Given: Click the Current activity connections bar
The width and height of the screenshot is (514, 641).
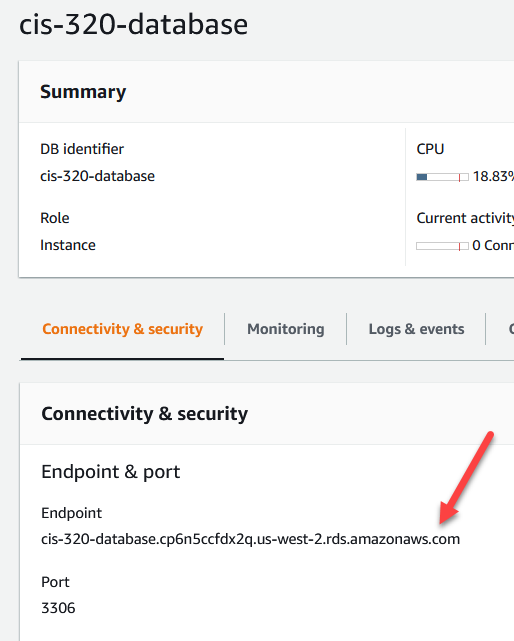Looking at the screenshot, I should [x=442, y=246].
